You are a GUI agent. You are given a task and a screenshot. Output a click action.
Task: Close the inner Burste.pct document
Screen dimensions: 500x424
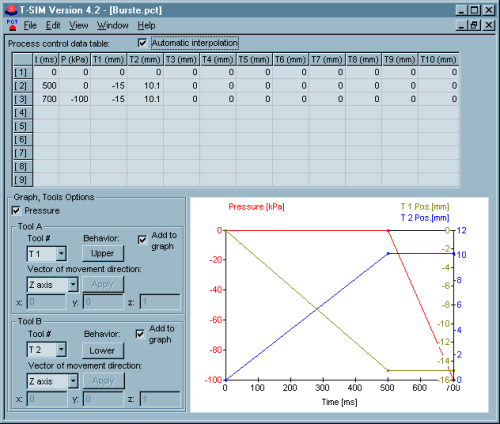pyautogui.click(x=488, y=25)
